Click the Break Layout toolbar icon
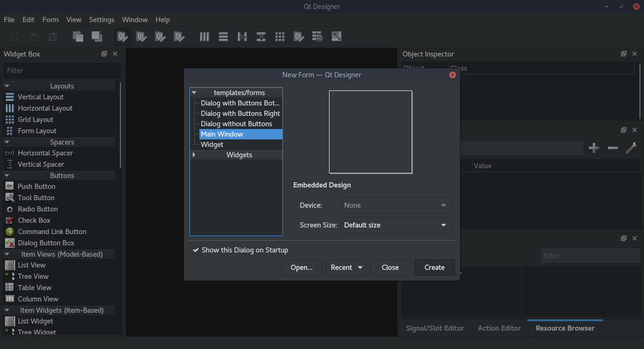The height and width of the screenshot is (349, 644). point(317,36)
